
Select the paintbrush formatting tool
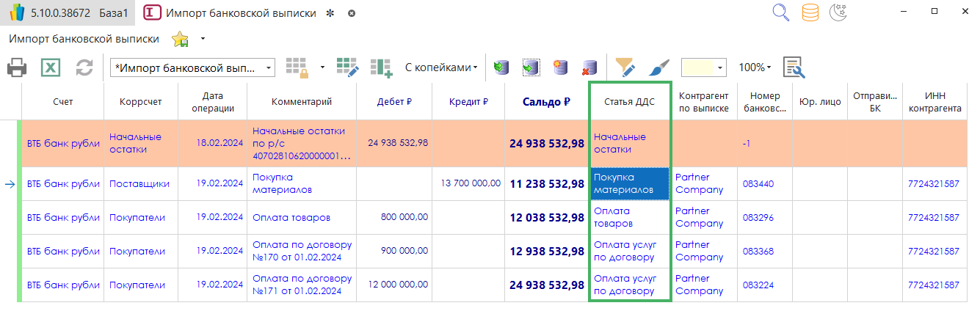coord(658,67)
